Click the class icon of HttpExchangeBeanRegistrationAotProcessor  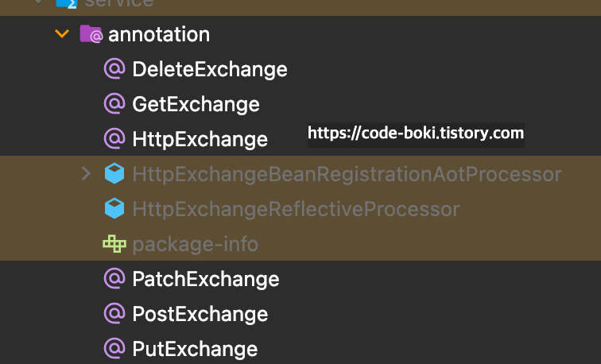(114, 173)
